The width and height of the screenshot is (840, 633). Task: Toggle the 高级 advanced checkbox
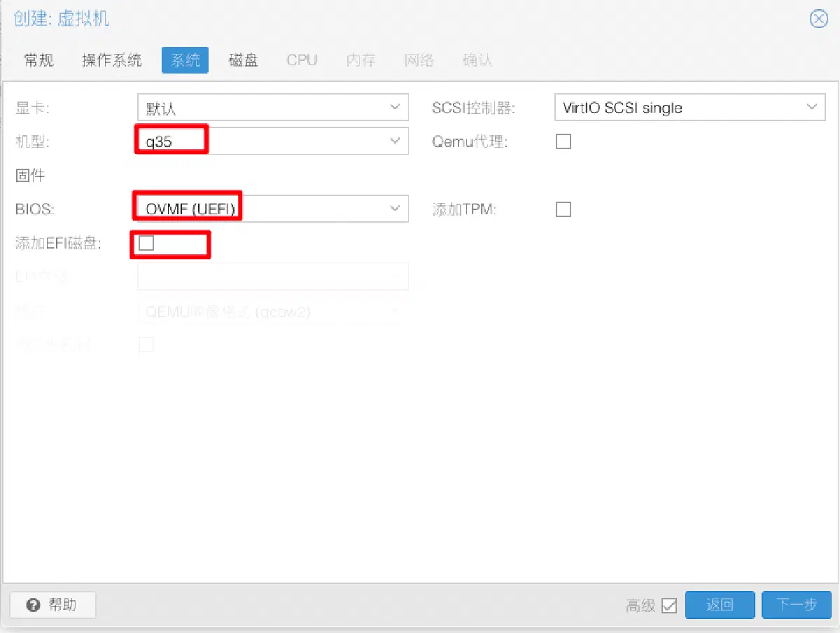click(x=669, y=606)
